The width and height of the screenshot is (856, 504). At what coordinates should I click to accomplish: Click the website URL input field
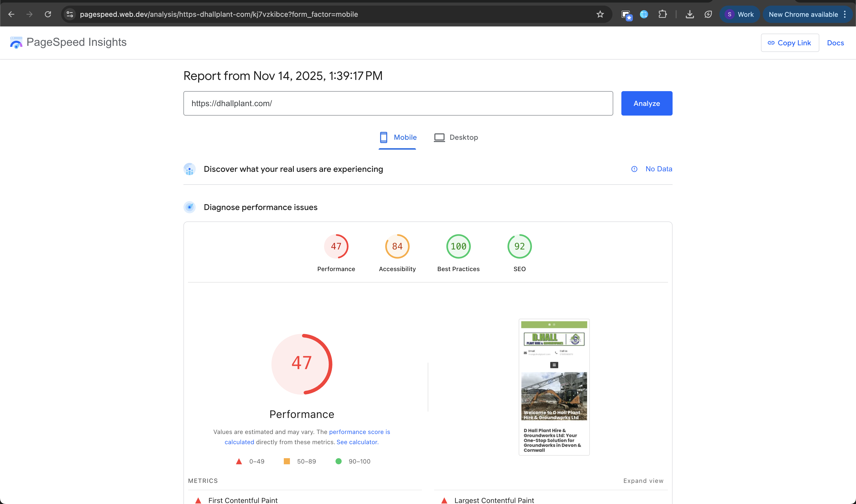(398, 103)
